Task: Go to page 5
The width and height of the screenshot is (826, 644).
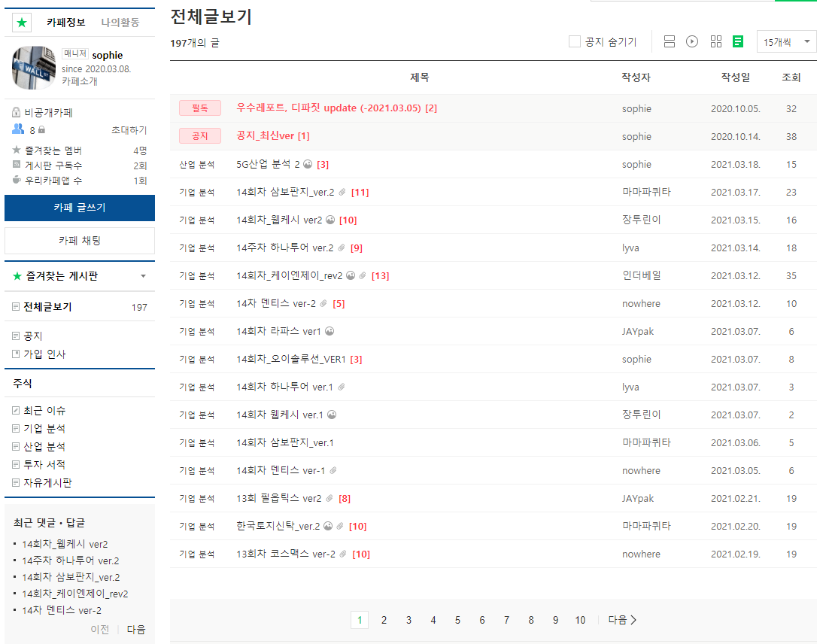Action: pos(457,620)
